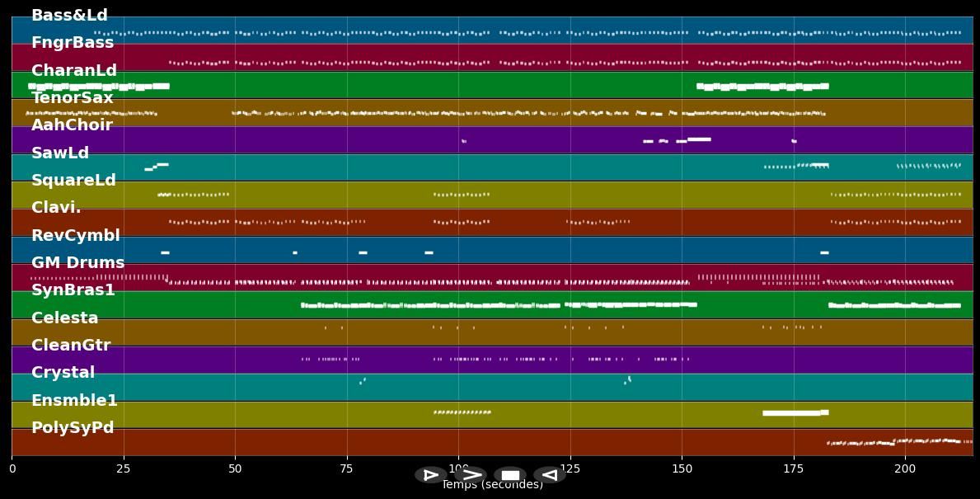
Task: Select the SquareLd track label
Action: pos(73,180)
